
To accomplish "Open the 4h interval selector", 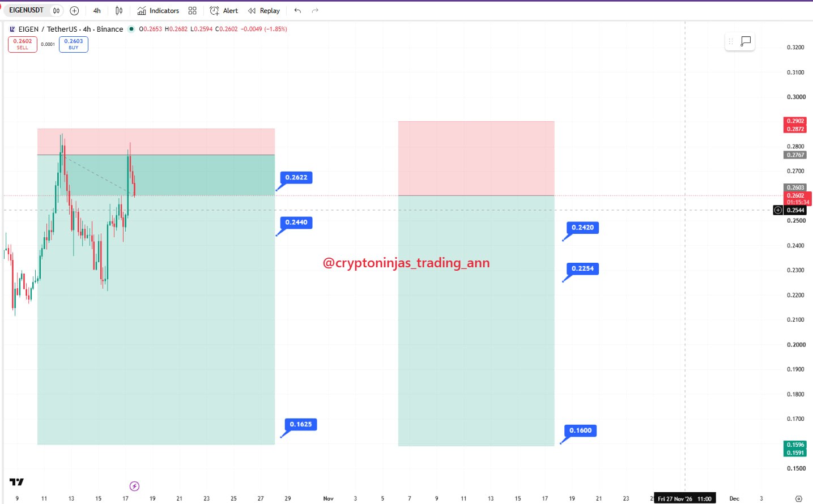I will tap(97, 11).
